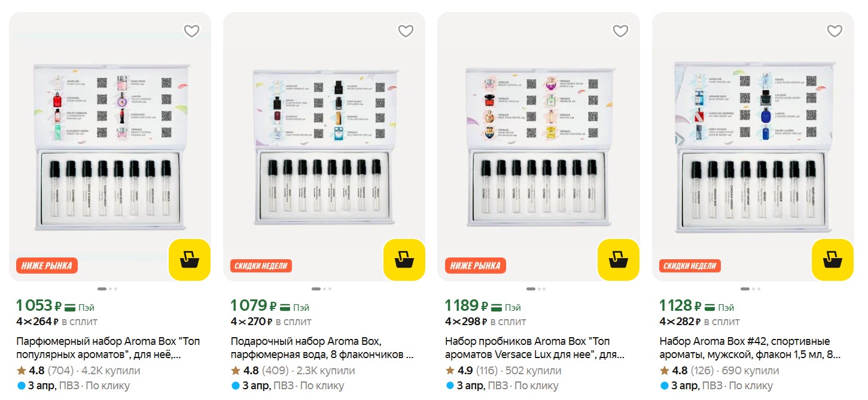Add the 1079 ₽ gift set to cart

coord(404,259)
